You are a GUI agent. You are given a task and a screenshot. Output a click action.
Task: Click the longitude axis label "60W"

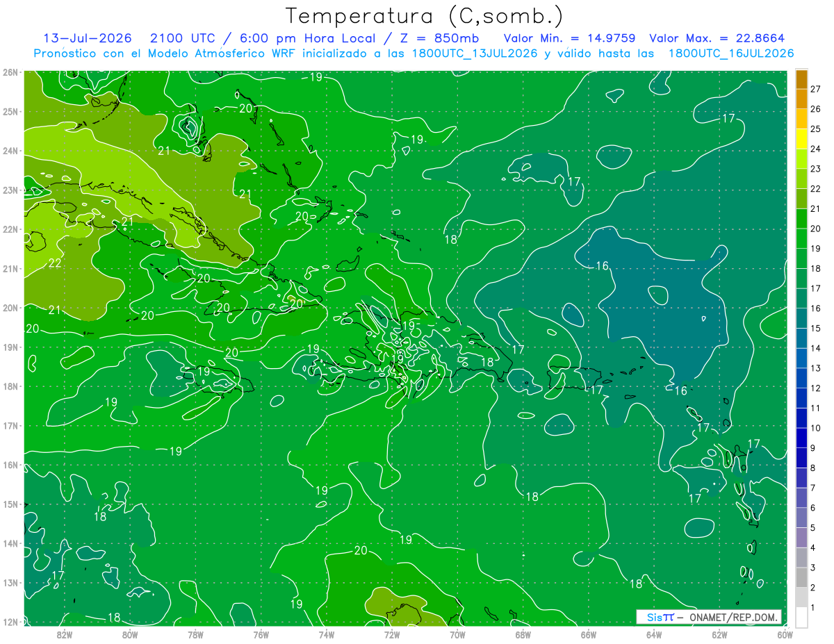coord(785,634)
